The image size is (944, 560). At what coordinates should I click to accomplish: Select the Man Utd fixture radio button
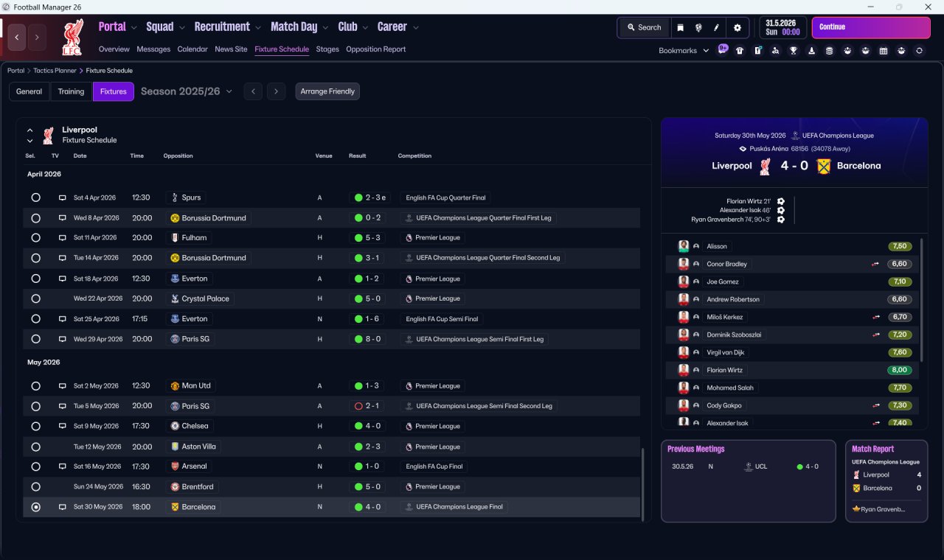(35, 386)
